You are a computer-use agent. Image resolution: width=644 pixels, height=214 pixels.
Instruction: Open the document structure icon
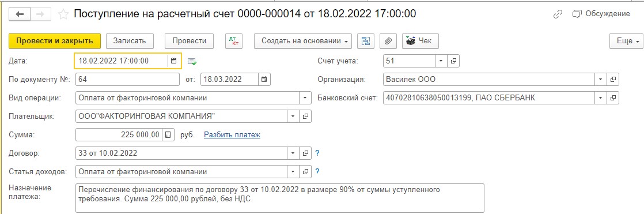pyautogui.click(x=366, y=41)
